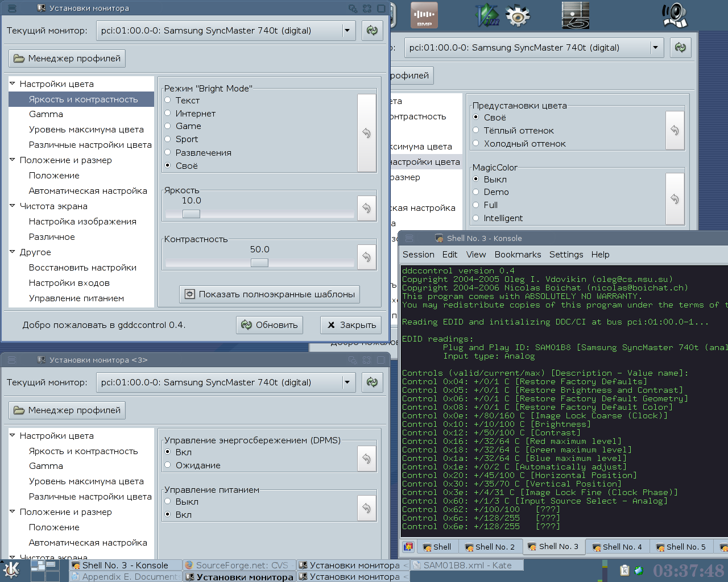
Task: Open the KDE K menu
Action: pos(11,569)
